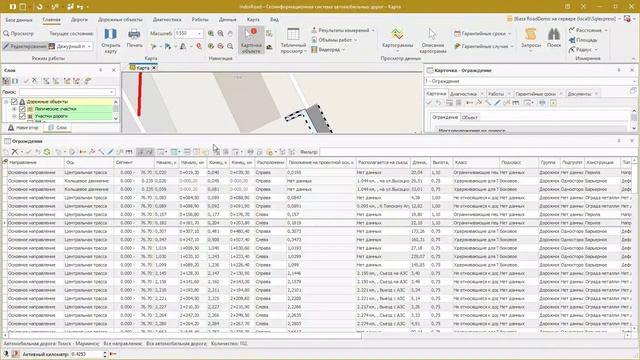
Task: Click Гарантийные сроки in the ribbon
Action: tap(482, 33)
